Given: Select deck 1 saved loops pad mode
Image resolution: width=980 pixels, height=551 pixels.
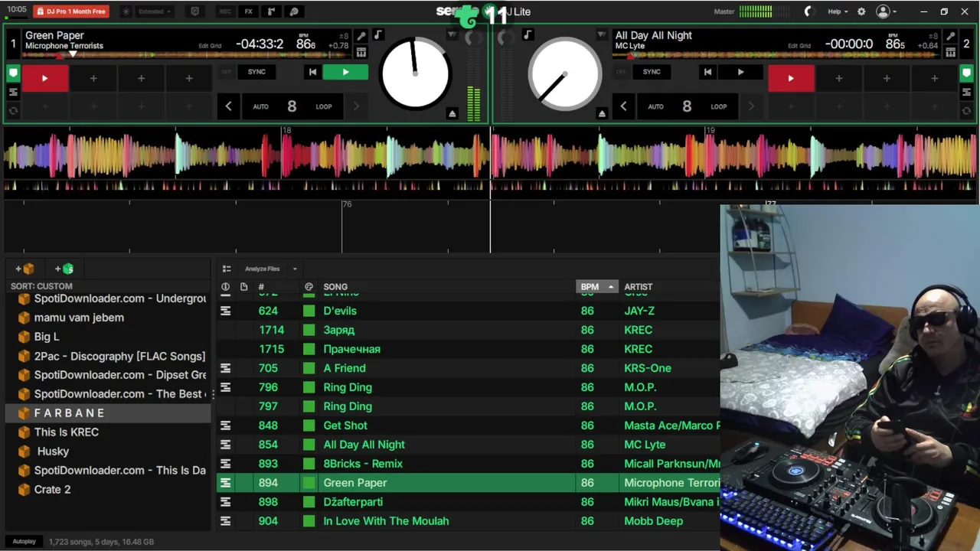Looking at the screenshot, I should coord(13,93).
